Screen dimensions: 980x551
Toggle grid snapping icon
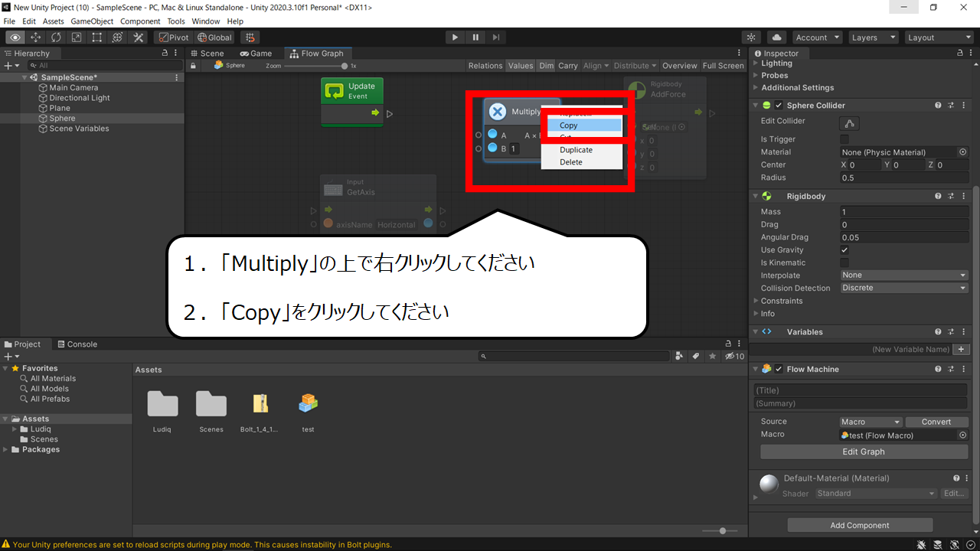pyautogui.click(x=250, y=37)
